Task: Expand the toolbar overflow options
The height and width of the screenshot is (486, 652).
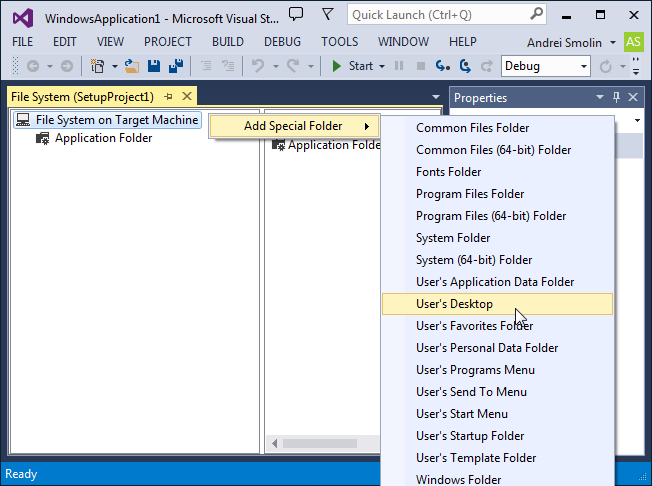Action: (636, 66)
